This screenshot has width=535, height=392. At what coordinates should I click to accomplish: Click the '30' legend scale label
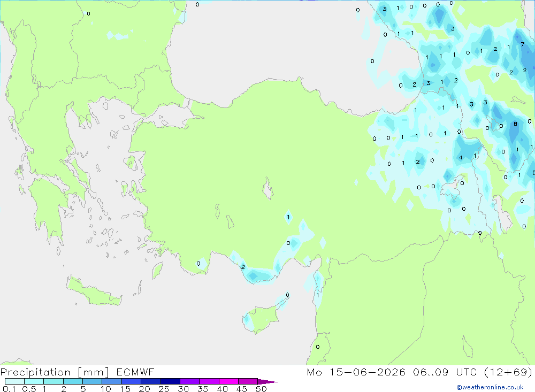coord(184,389)
